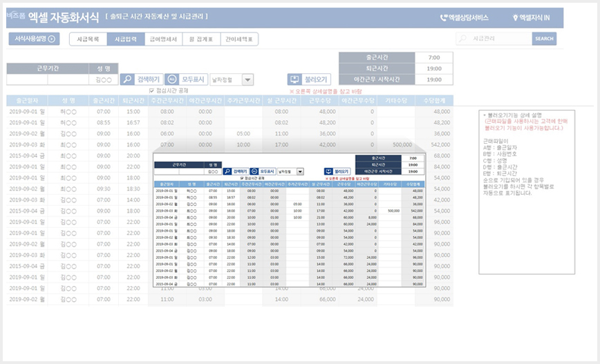This screenshot has width=600, height=364.
Task: Open the 엑셀상담서비스 link
Action: tap(464, 17)
